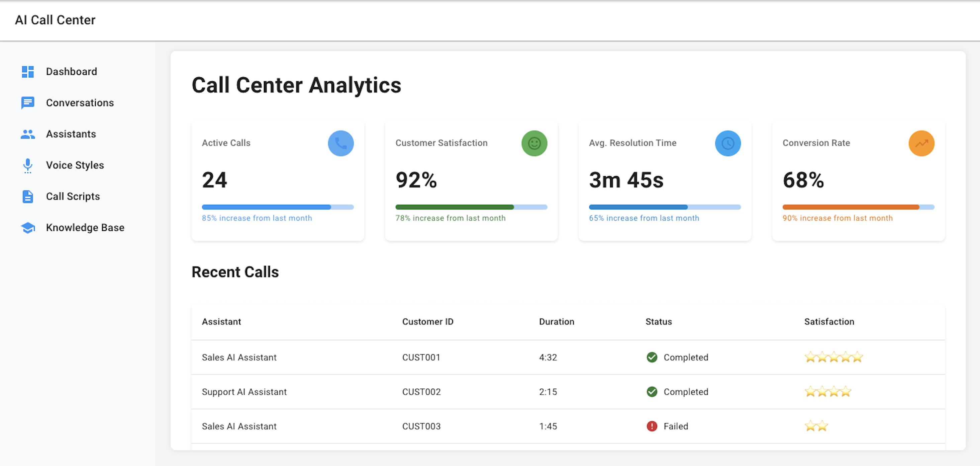Click the phone icon on Active Calls card
Image resolution: width=980 pixels, height=466 pixels.
pos(340,143)
